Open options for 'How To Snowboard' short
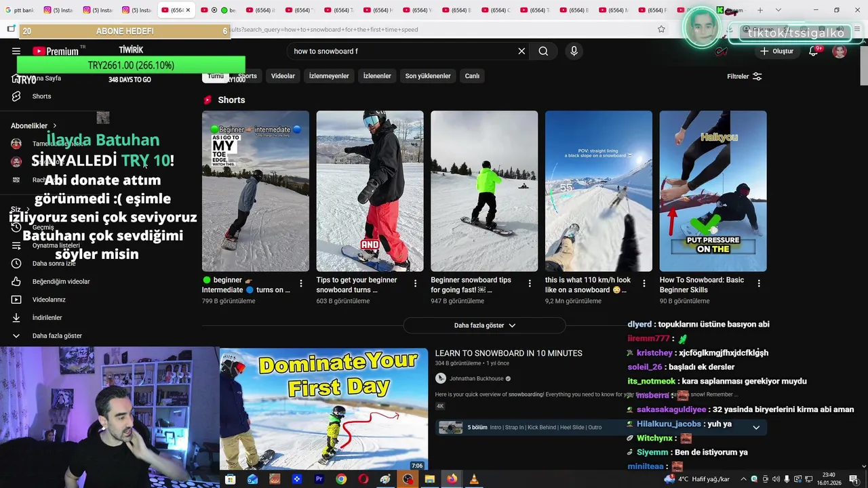868x488 pixels. point(759,283)
